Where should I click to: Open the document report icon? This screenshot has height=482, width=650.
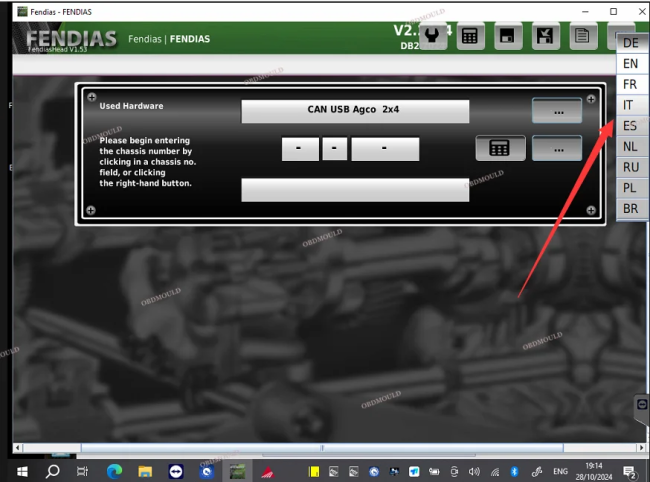tap(581, 36)
